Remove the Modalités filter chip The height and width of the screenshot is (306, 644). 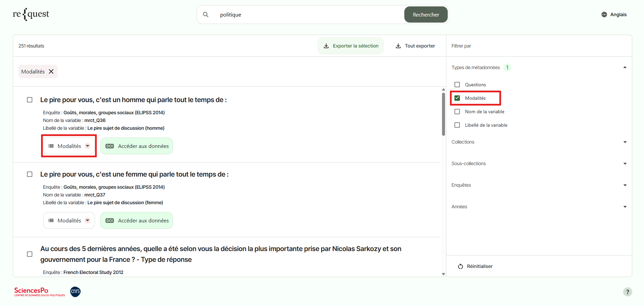point(51,71)
